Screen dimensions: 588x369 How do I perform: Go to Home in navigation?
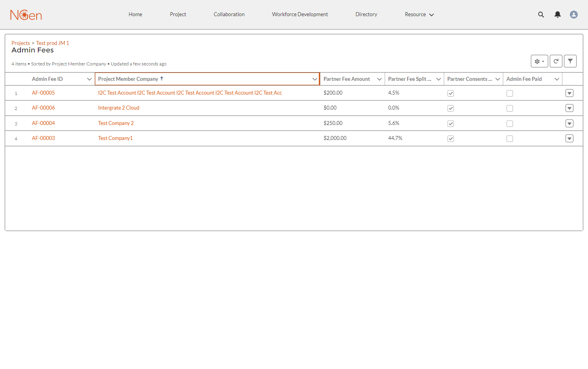point(135,15)
